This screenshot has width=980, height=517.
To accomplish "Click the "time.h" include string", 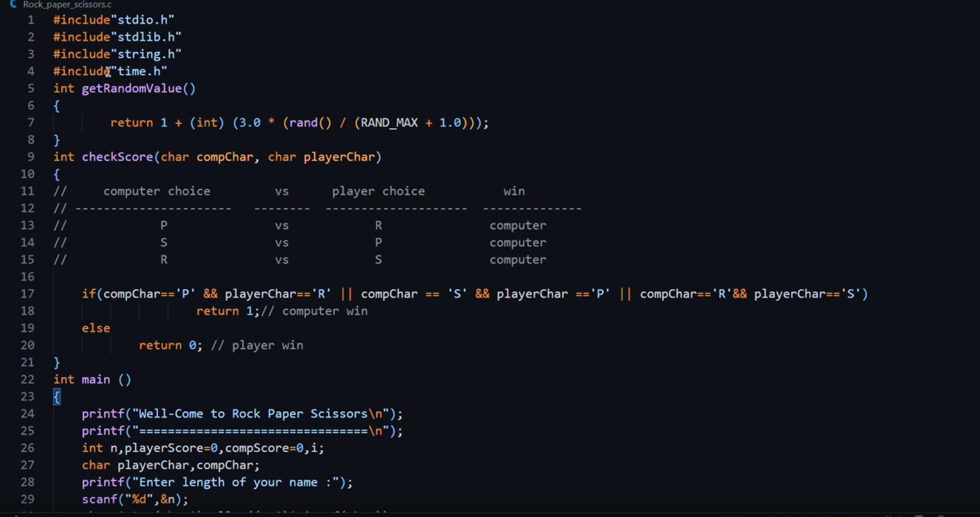I will [x=139, y=71].
